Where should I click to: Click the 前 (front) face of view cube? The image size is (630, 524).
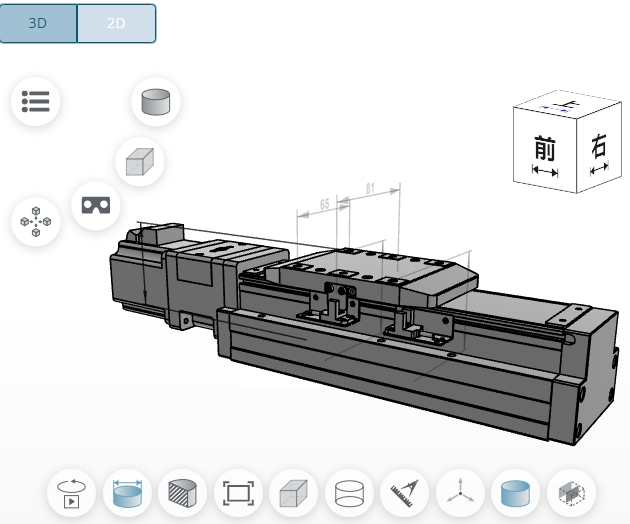[x=545, y=151]
